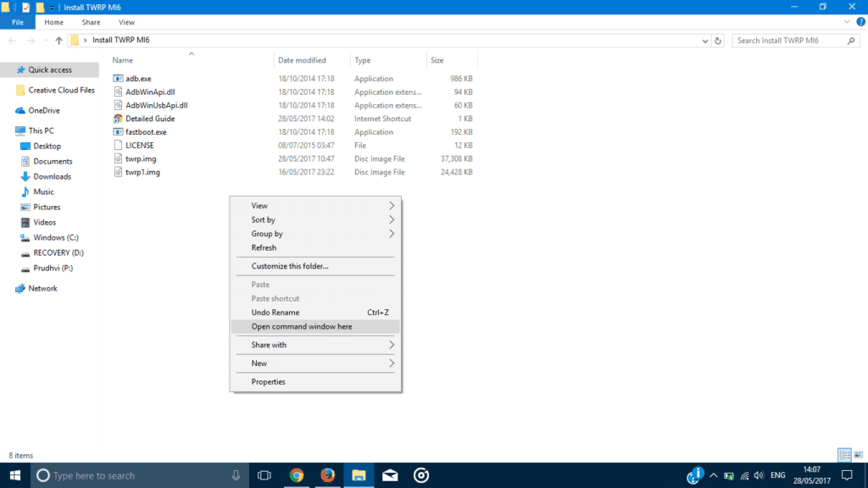
Task: Open Properties from the context menu
Action: (315, 382)
